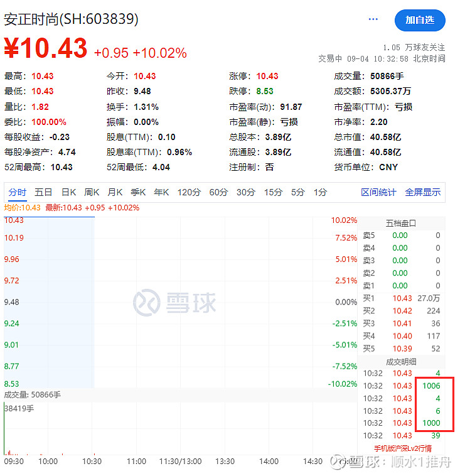Screen dimensions: 465x476
Task: Click the 货币单位 CNY value
Action: (388, 167)
